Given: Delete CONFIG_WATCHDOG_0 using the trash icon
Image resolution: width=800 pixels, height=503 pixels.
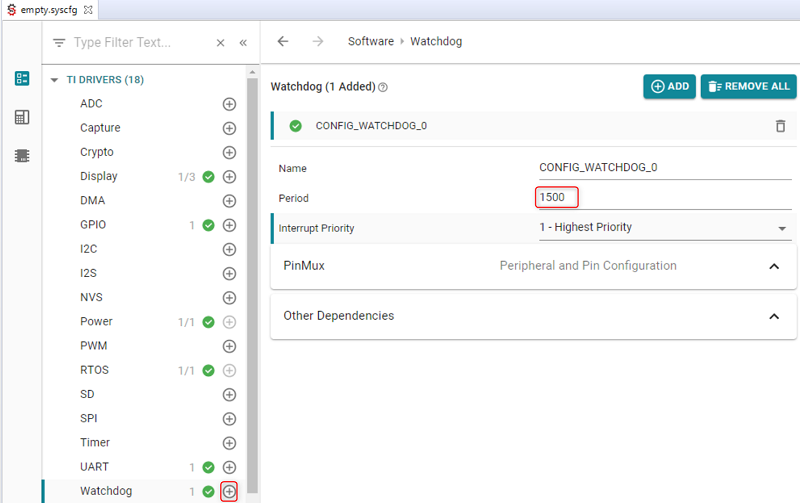Looking at the screenshot, I should pos(780,126).
